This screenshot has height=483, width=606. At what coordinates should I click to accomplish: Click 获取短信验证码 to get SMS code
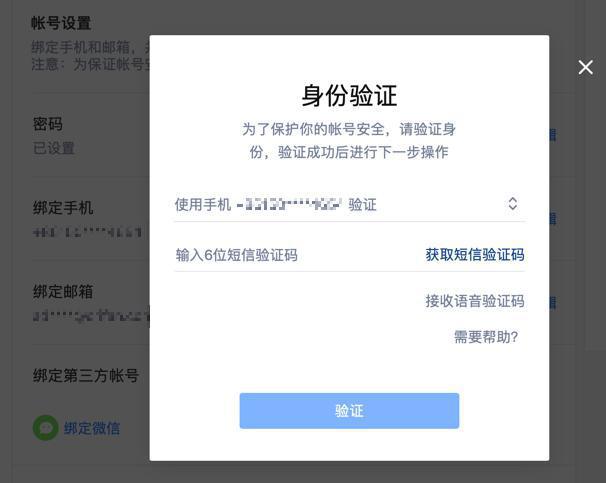point(475,255)
